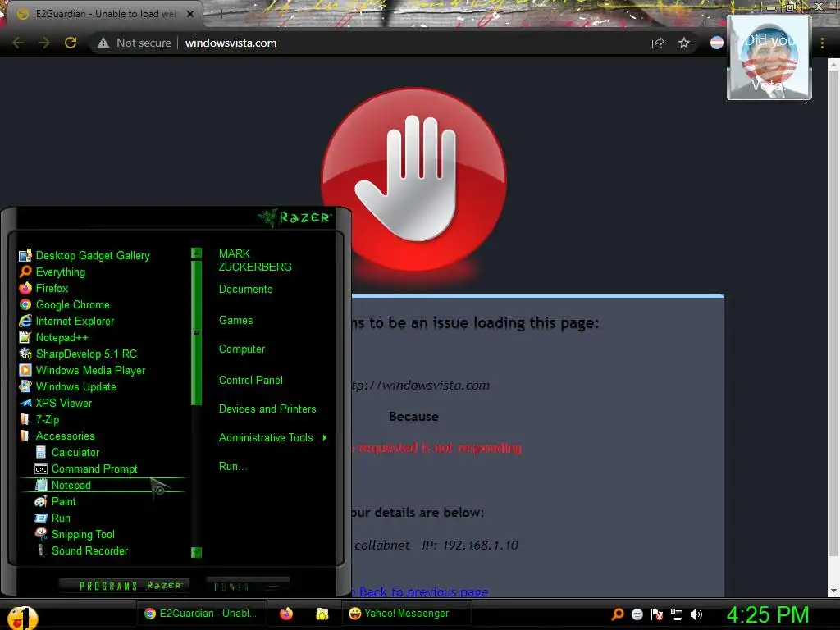
Task: Click the browser back arrow
Action: click(18, 43)
